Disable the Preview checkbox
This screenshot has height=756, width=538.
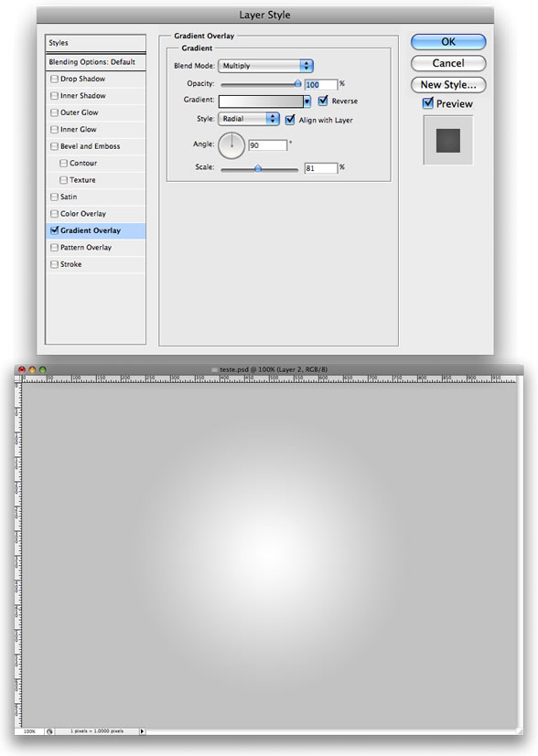tap(428, 103)
